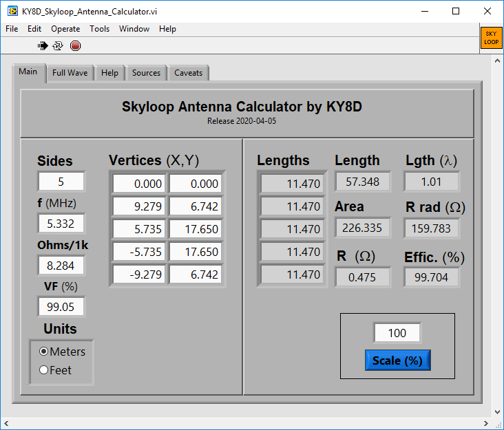Image resolution: width=504 pixels, height=430 pixels.
Task: Click the Sides input field
Action: coord(61,182)
